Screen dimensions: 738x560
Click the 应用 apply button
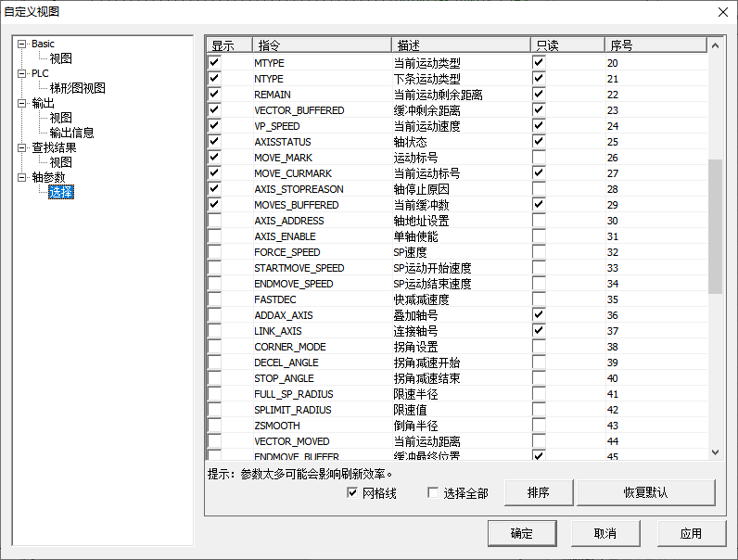(x=691, y=533)
